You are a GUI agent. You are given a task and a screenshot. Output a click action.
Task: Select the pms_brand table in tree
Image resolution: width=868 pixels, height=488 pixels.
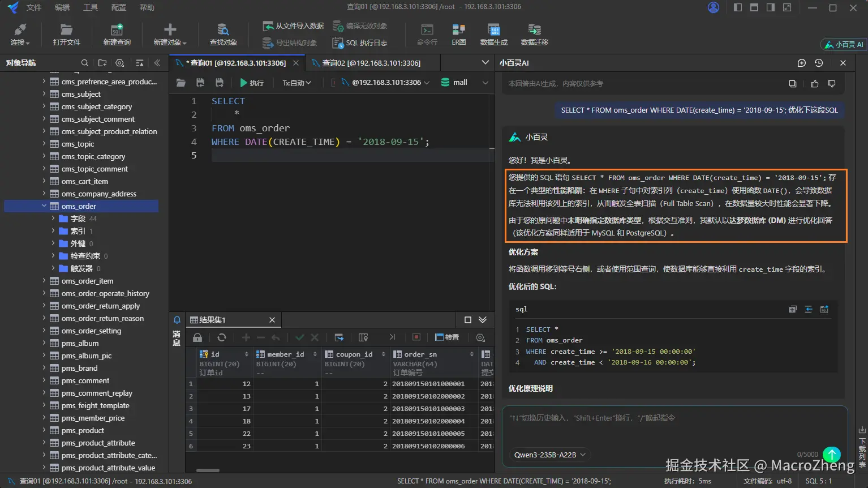point(79,368)
